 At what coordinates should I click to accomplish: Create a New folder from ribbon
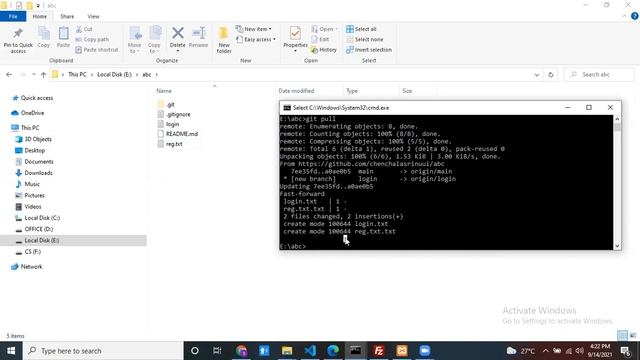224,40
